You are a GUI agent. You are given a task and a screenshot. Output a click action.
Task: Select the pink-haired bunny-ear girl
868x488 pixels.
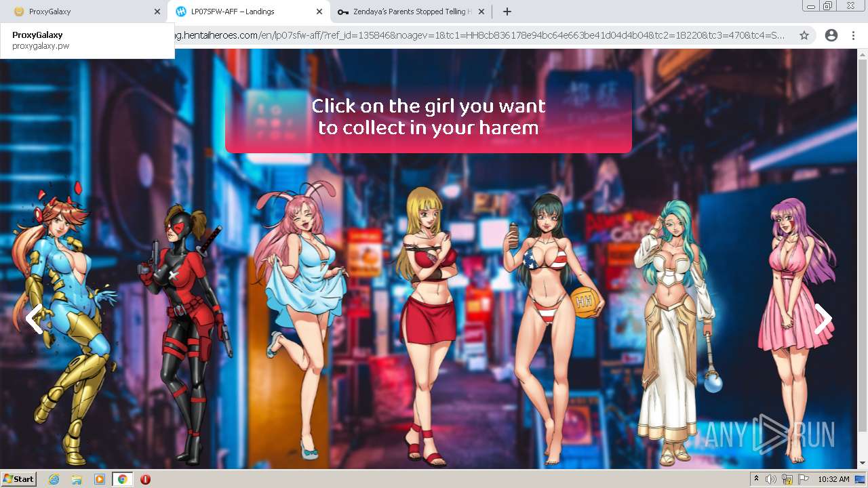tap(302, 319)
